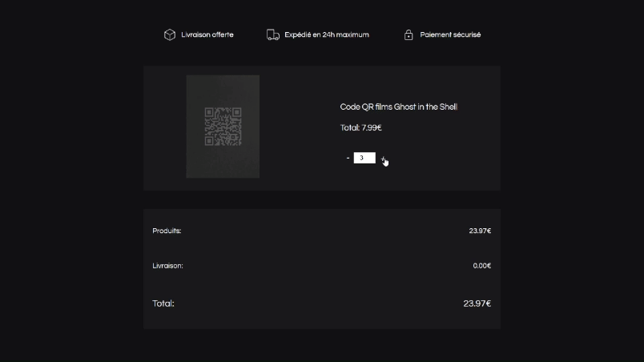Image resolution: width=644 pixels, height=362 pixels.
Task: Increase quantity with the plus button
Action: click(382, 158)
